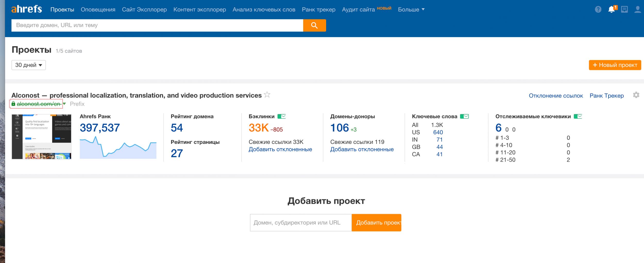The image size is (644, 263).
Task: Open the Отклонение ссылок link
Action: tap(556, 96)
